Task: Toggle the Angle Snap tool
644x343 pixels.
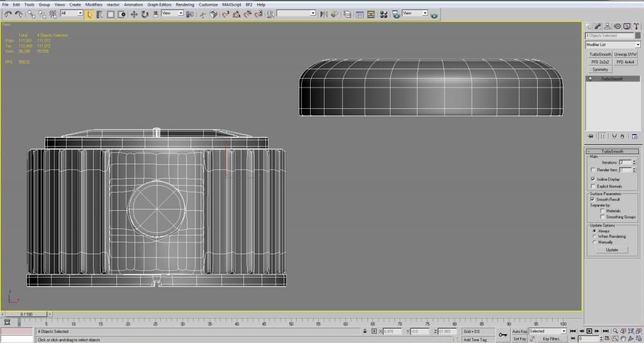Action: click(x=236, y=13)
